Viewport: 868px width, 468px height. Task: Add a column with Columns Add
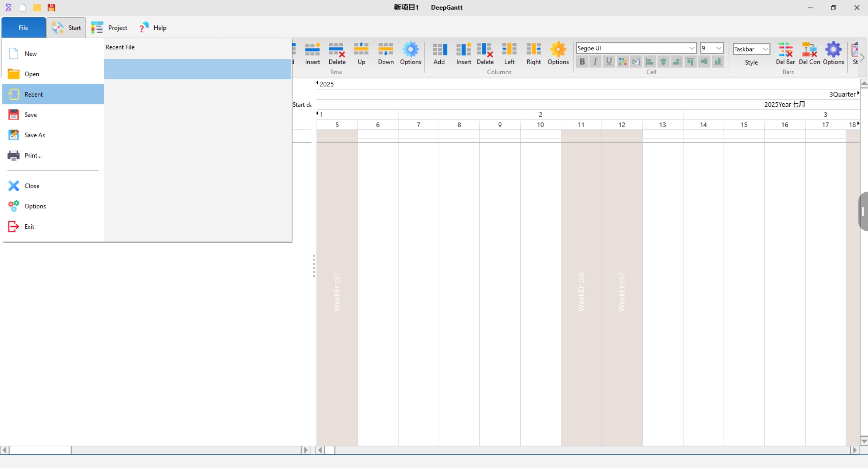[439, 54]
